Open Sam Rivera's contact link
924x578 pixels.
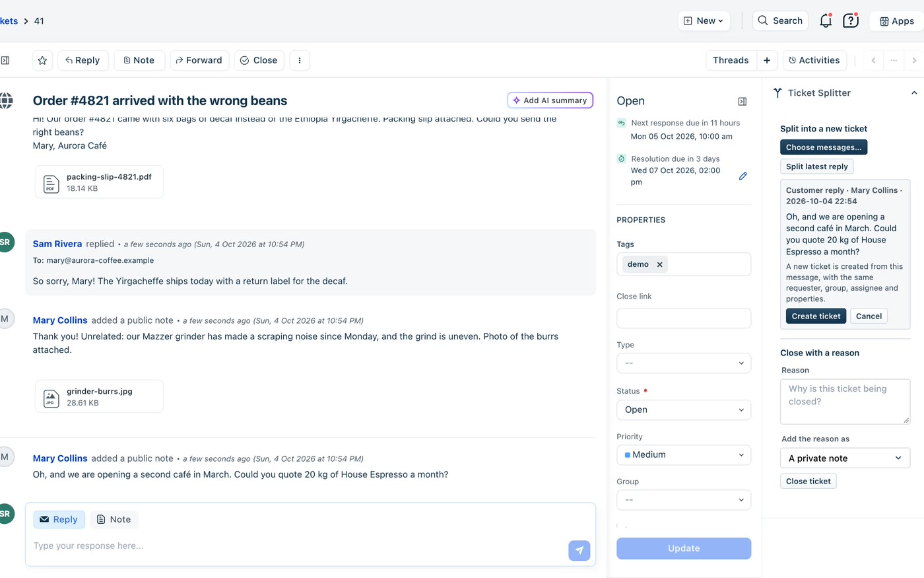57,244
